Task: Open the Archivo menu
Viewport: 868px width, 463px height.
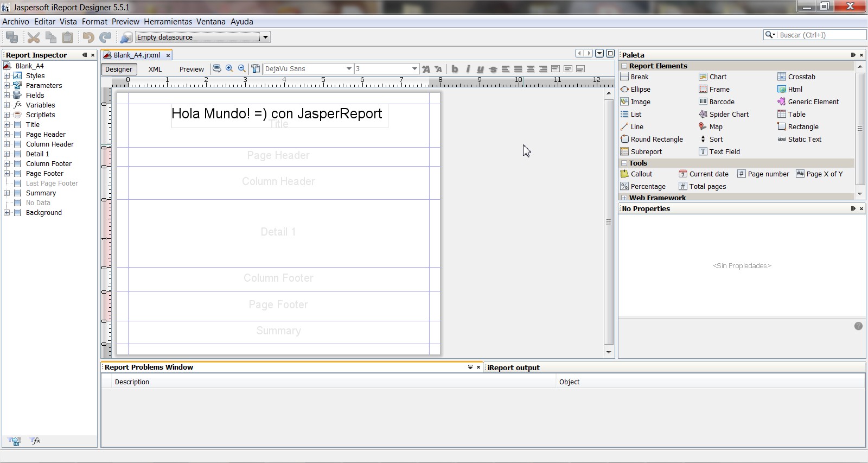Action: click(x=16, y=22)
